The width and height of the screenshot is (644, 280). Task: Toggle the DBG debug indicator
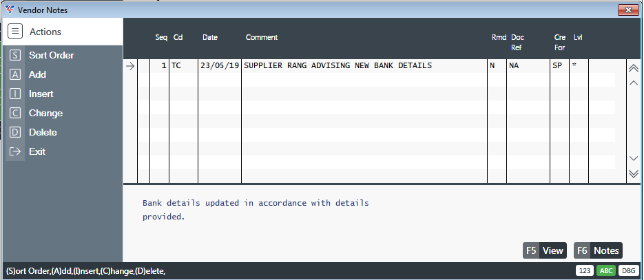(628, 271)
